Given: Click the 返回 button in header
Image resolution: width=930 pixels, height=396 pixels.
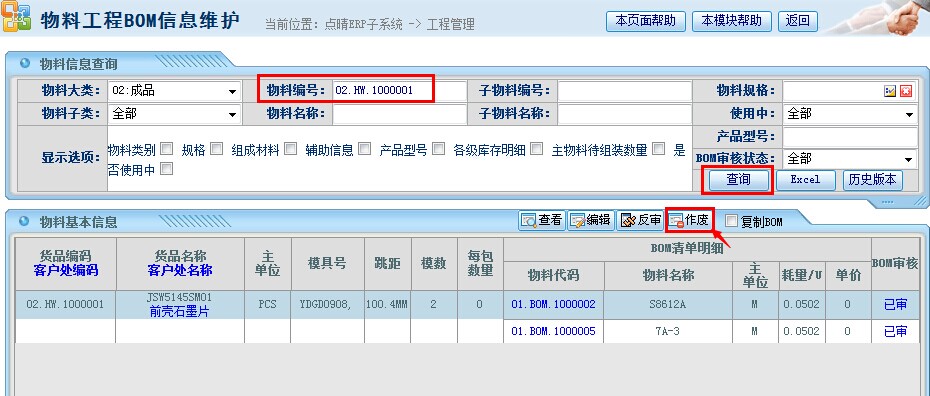Looking at the screenshot, I should 798,21.
